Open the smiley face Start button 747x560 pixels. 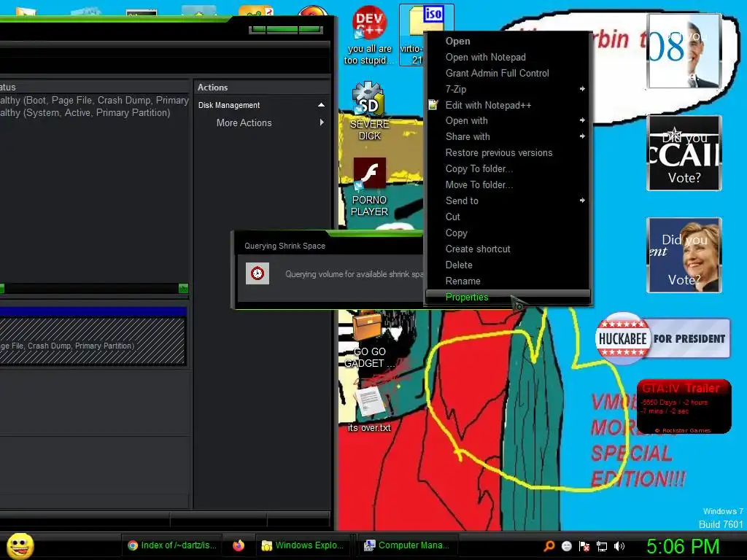[x=20, y=545]
